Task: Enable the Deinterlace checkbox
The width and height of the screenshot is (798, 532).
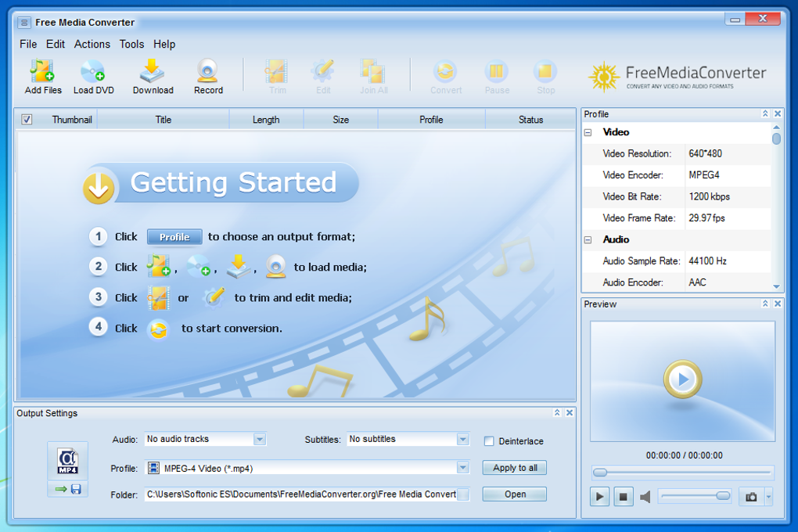Action: pyautogui.click(x=488, y=441)
